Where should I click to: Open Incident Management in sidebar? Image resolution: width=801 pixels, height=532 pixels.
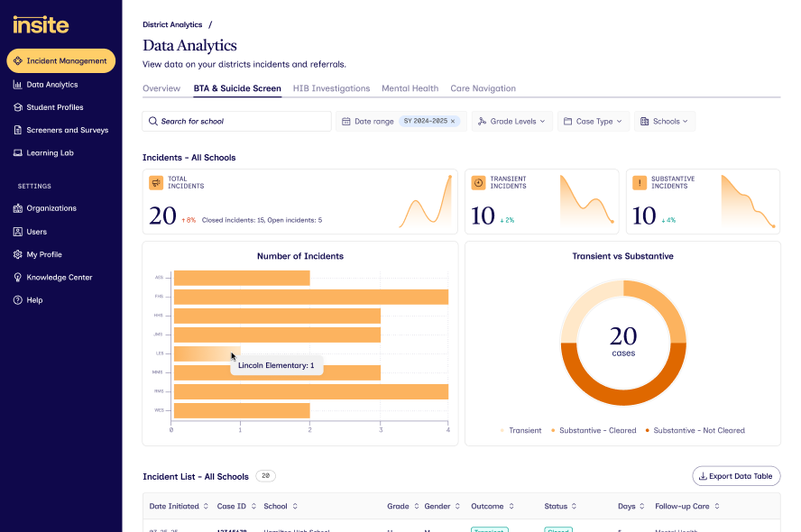[x=60, y=60]
